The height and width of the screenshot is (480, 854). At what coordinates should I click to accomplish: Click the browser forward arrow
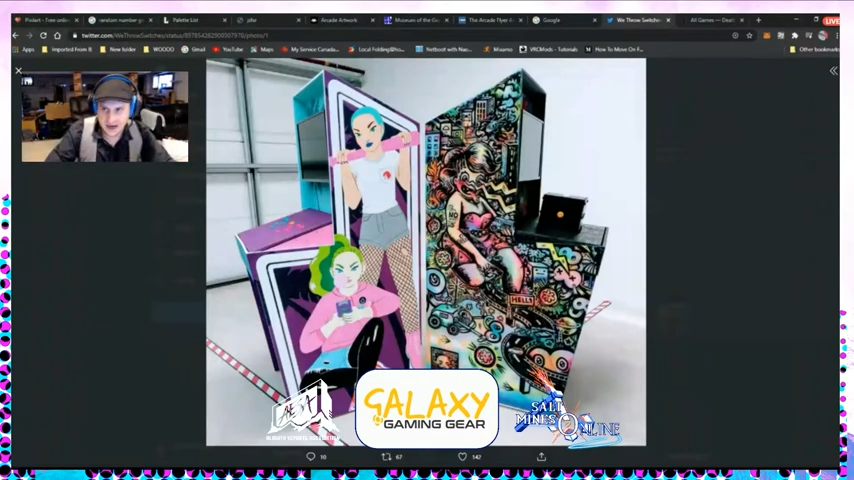coord(29,35)
